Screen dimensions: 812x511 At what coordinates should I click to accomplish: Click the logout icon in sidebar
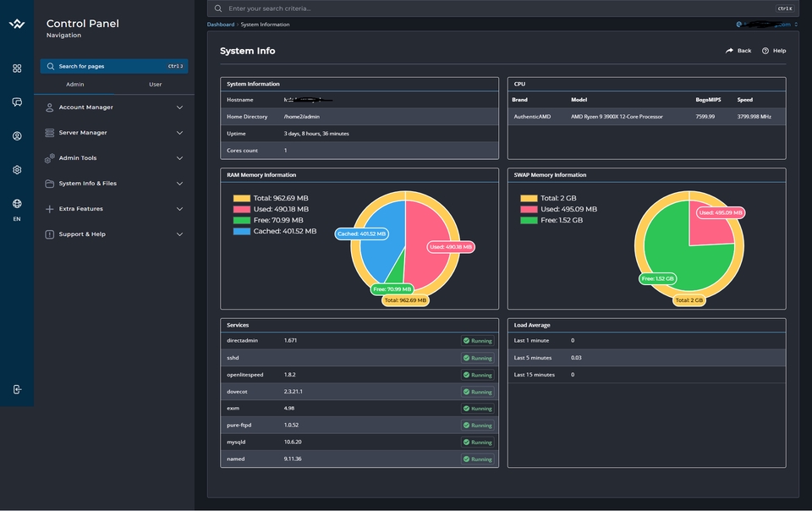(x=17, y=389)
